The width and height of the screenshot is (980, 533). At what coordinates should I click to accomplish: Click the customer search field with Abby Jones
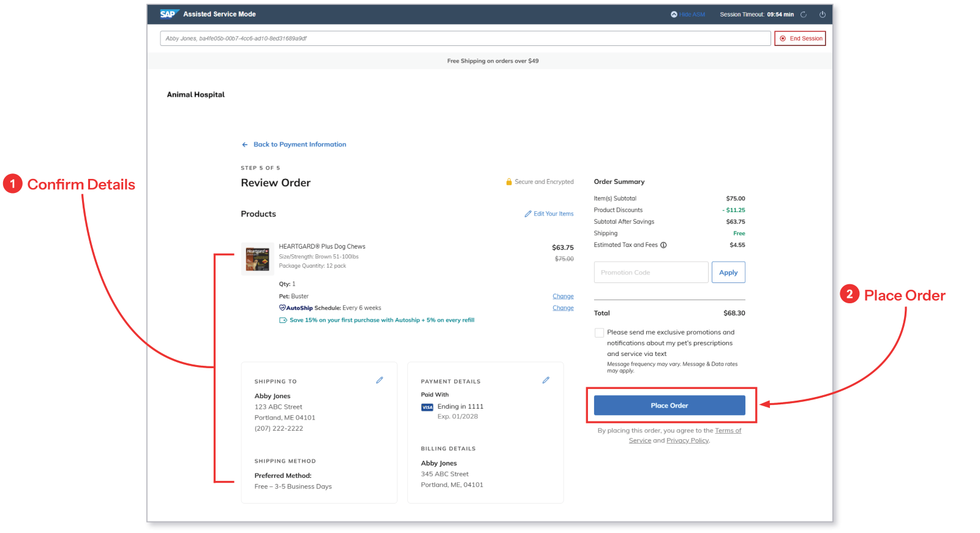click(x=466, y=39)
